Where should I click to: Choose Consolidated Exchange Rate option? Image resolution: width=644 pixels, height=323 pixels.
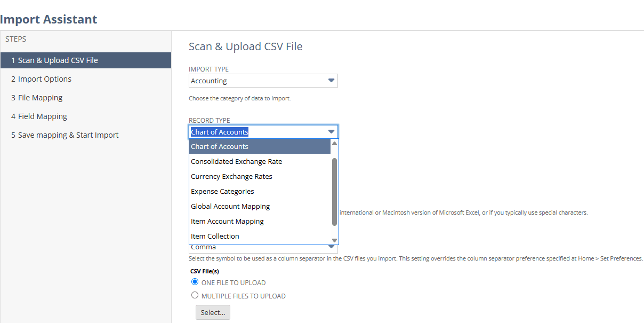pyautogui.click(x=260, y=161)
